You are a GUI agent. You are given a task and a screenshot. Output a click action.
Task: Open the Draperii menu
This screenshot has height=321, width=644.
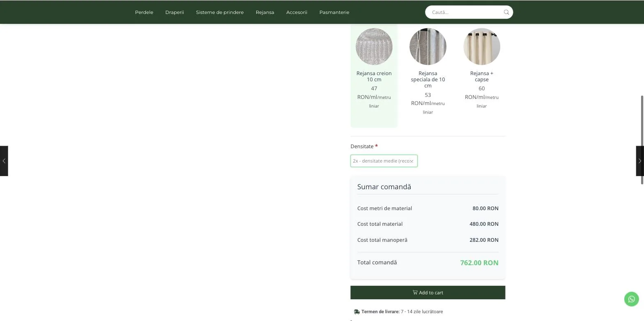175,12
